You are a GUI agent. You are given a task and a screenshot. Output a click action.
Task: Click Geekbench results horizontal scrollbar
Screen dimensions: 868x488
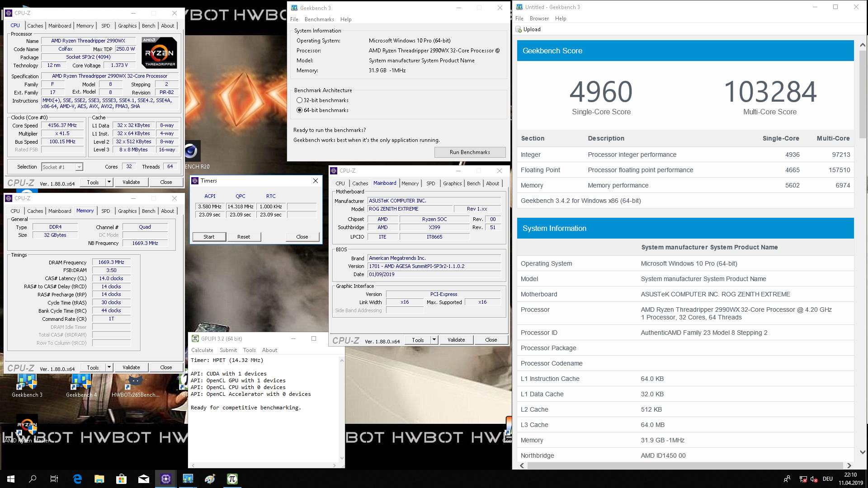pos(685,465)
